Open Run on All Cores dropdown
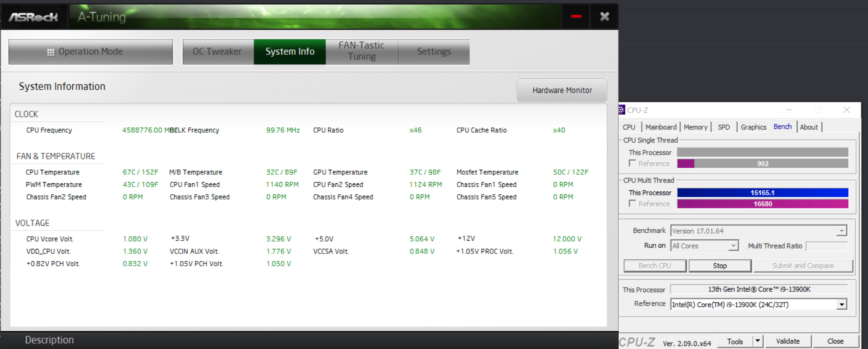Image resolution: width=868 pixels, height=349 pixels. point(704,246)
